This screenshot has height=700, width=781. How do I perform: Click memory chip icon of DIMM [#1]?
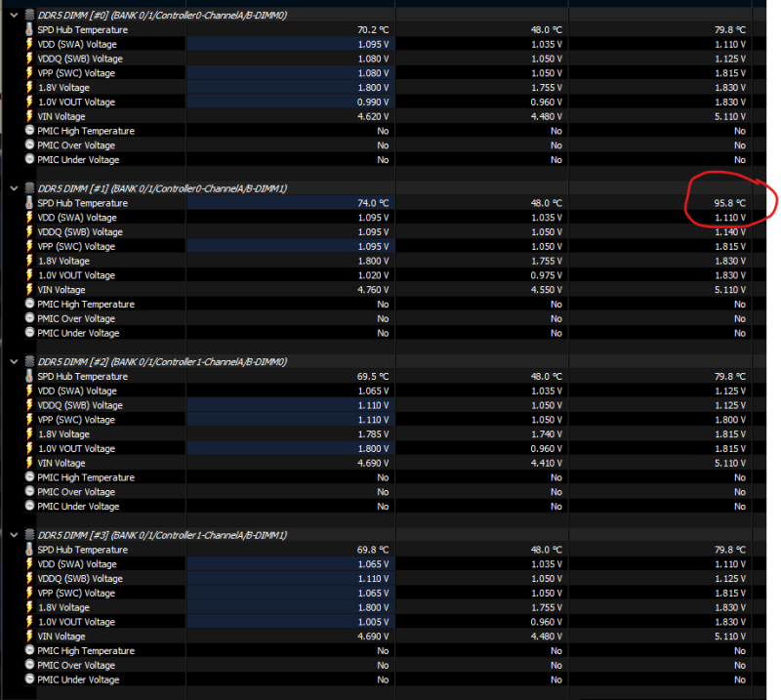tap(30, 188)
